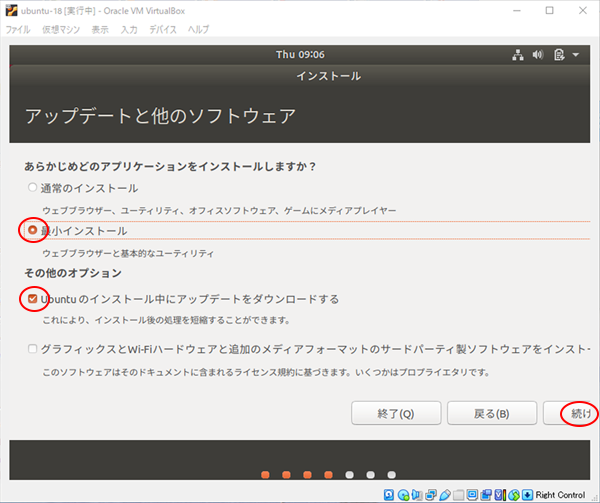The width and height of the screenshot is (600, 503).
Task: Toggle the mouse integration icon in the status bar
Action: click(x=514, y=495)
